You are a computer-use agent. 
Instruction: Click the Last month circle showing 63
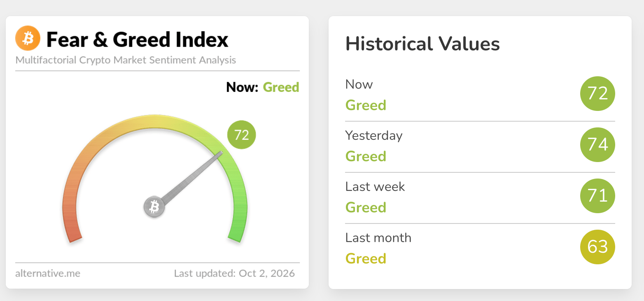point(597,247)
